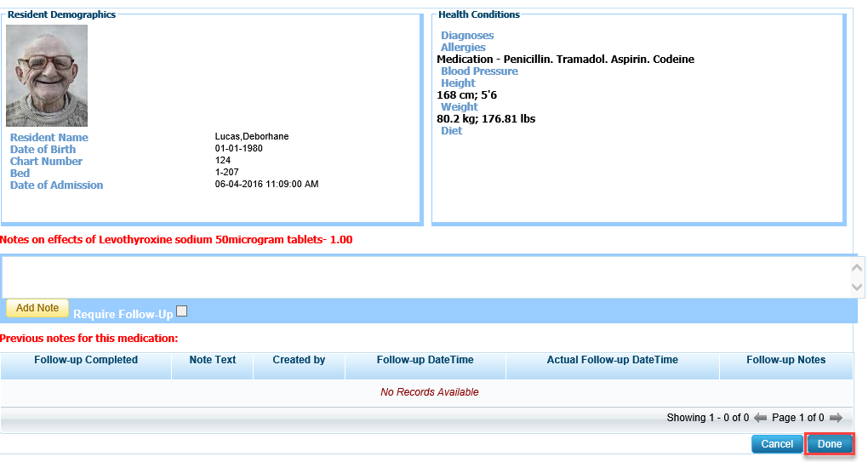This screenshot has height=462, width=868.
Task: Click the resident's profile photo
Action: (47, 76)
